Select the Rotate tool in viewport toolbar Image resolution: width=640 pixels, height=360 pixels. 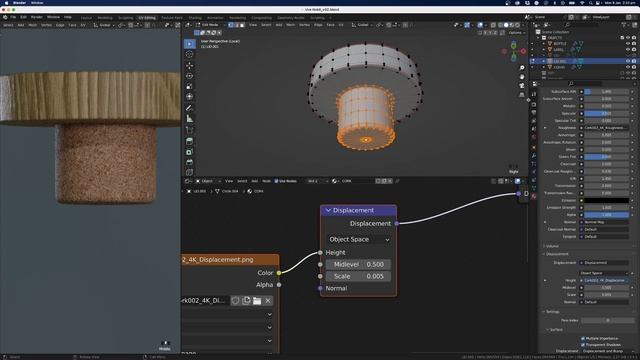[x=189, y=76]
